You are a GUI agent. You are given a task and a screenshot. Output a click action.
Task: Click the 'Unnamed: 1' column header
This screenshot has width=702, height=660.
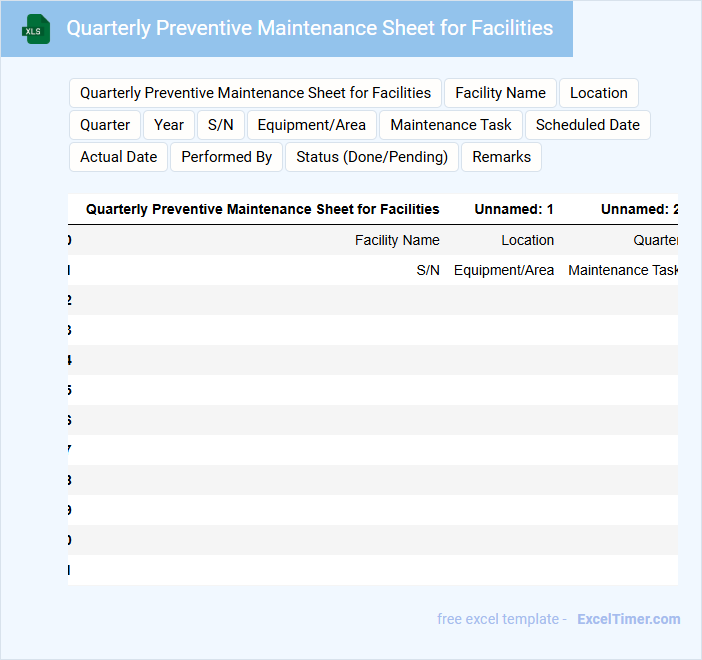pyautogui.click(x=514, y=209)
